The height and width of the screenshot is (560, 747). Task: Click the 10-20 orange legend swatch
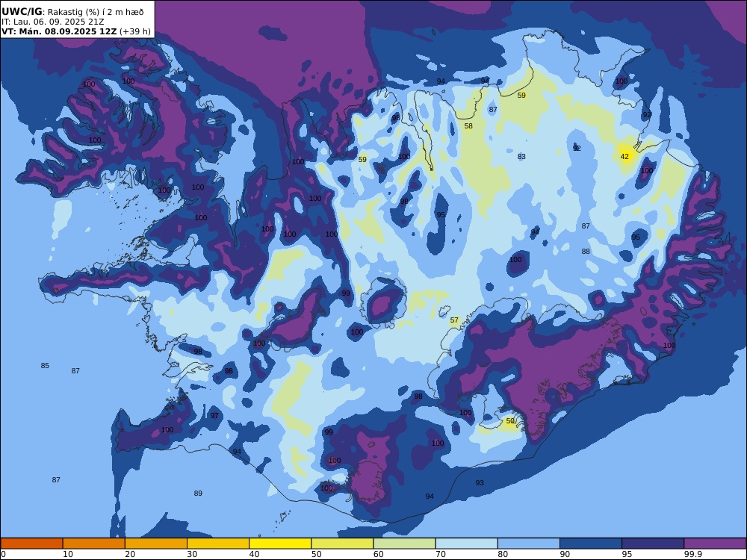coord(94,544)
